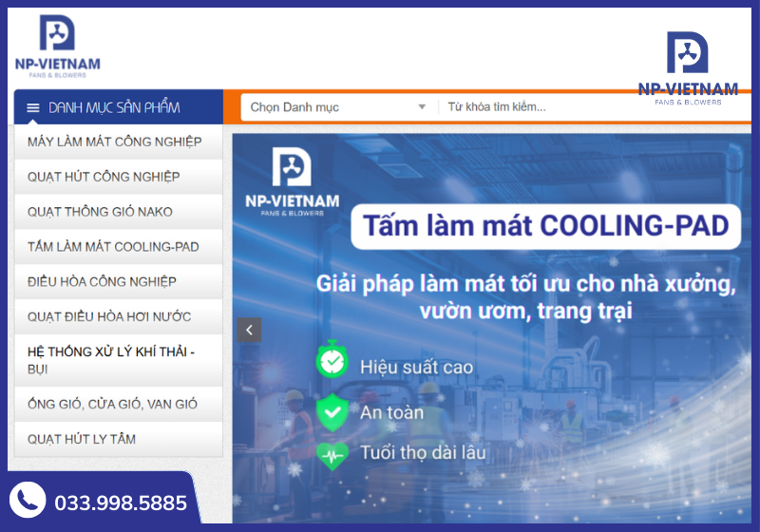760x532 pixels.
Task: Click the An toàn text
Action: 391,412
